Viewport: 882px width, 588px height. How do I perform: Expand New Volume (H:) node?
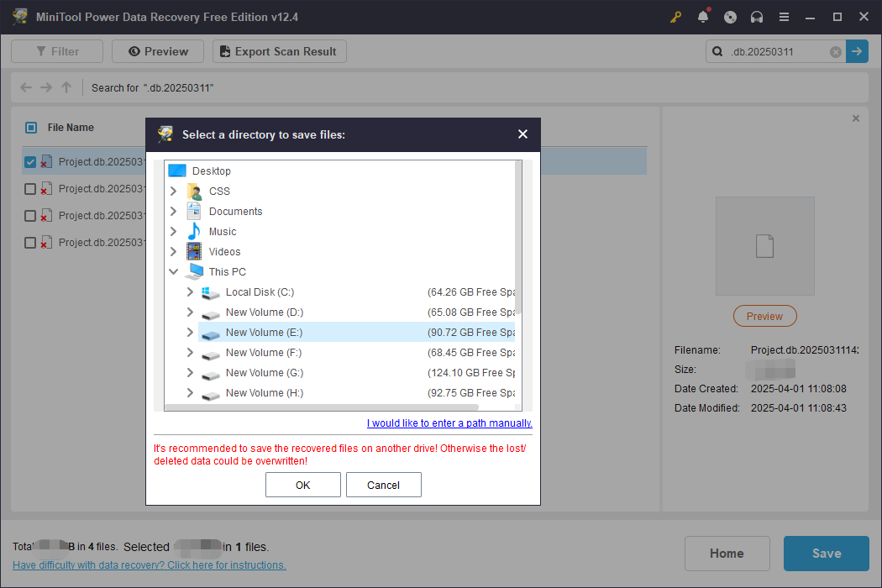point(190,393)
